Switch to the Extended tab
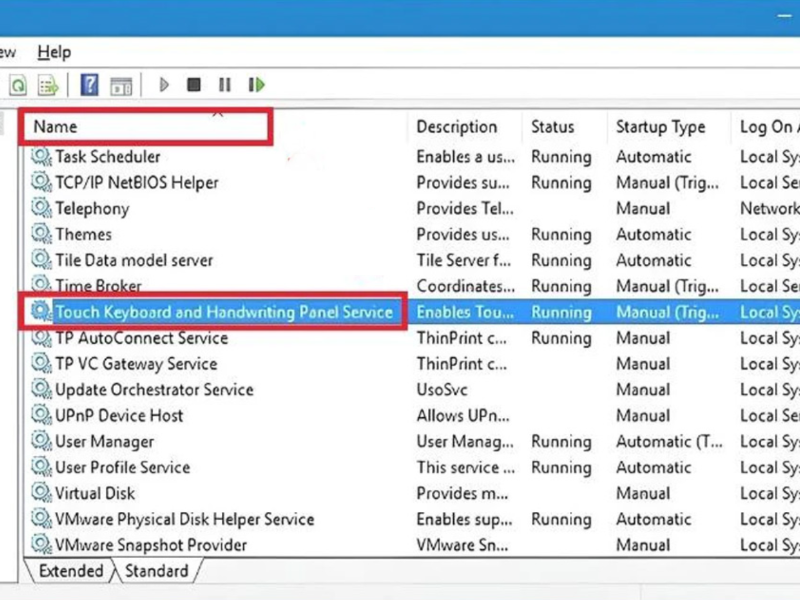This screenshot has width=800, height=600. pyautogui.click(x=70, y=571)
